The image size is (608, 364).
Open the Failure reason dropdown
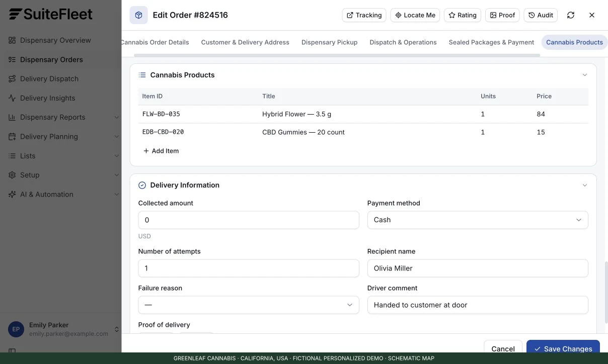[249, 305]
